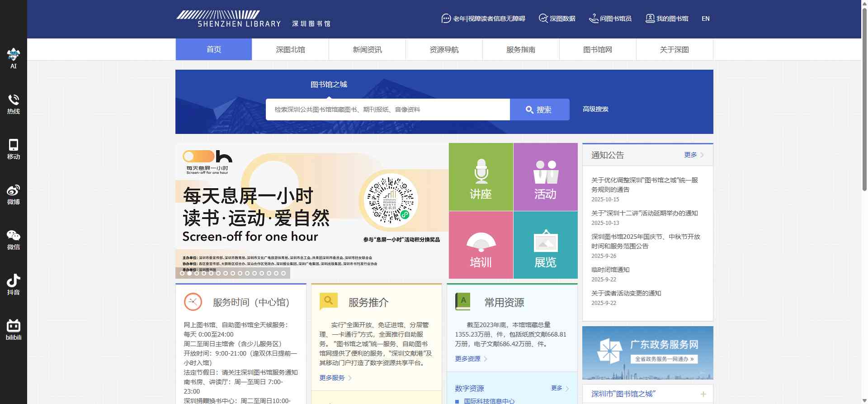The image size is (868, 404).
Task: Expand 更多 next to 数字资源
Action: coord(559,388)
